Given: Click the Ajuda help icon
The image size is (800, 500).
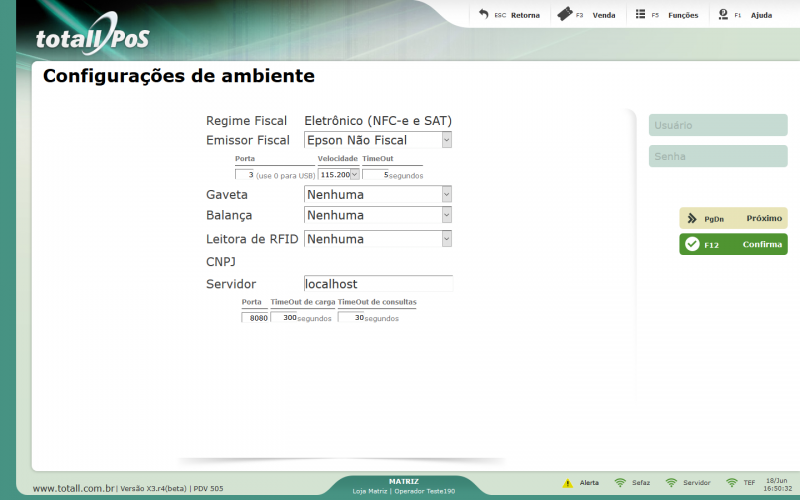Looking at the screenshot, I should 723,14.
